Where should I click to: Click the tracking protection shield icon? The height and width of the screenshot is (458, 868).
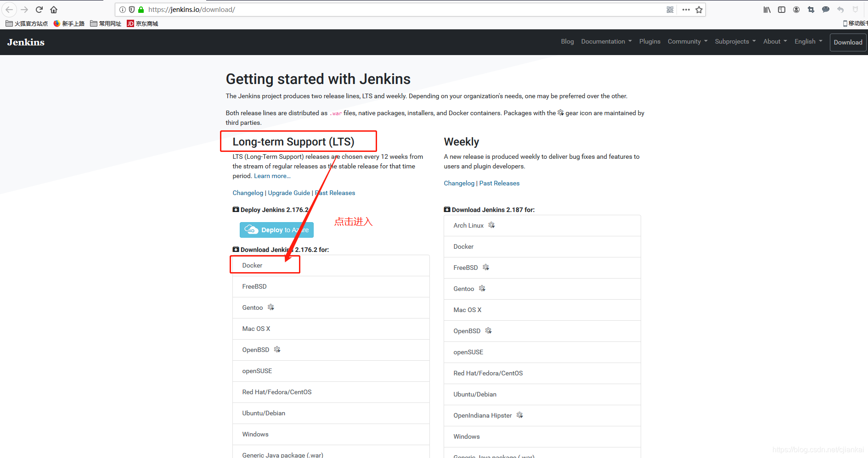pyautogui.click(x=132, y=10)
